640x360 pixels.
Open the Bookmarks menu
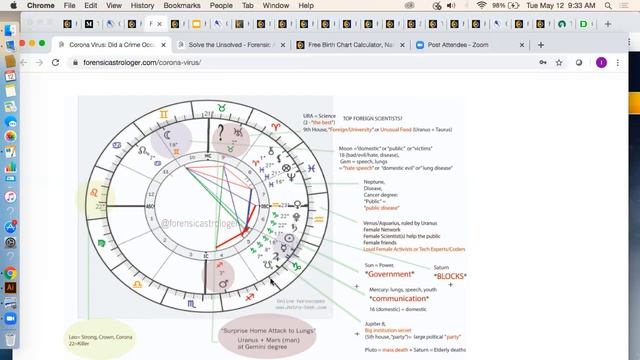pos(182,5)
